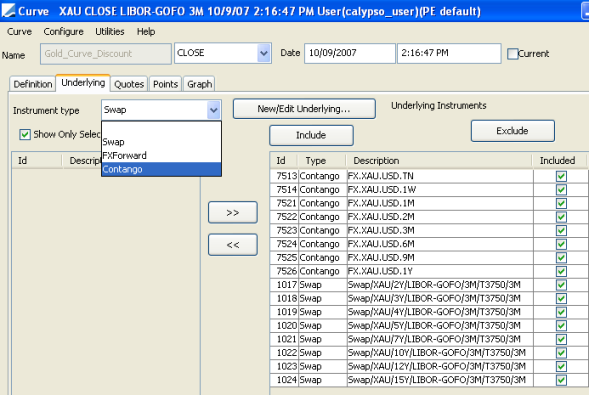Sort by Id column in Underlying Instruments
The width and height of the screenshot is (589, 395).
coord(284,161)
